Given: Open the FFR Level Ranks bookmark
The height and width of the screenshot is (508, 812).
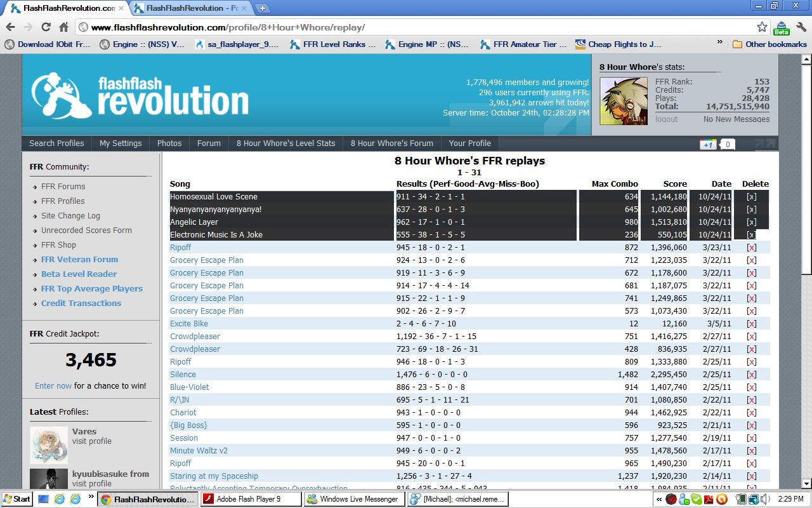Looking at the screenshot, I should click(333, 44).
